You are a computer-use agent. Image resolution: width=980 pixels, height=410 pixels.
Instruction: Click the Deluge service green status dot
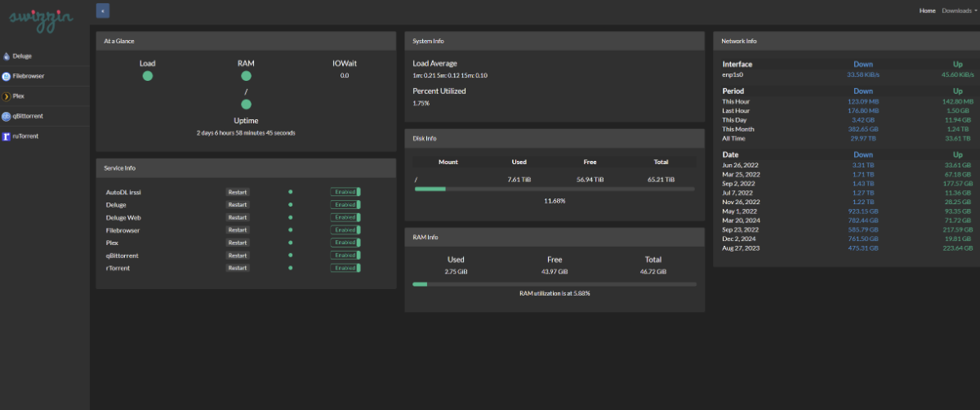[290, 205]
